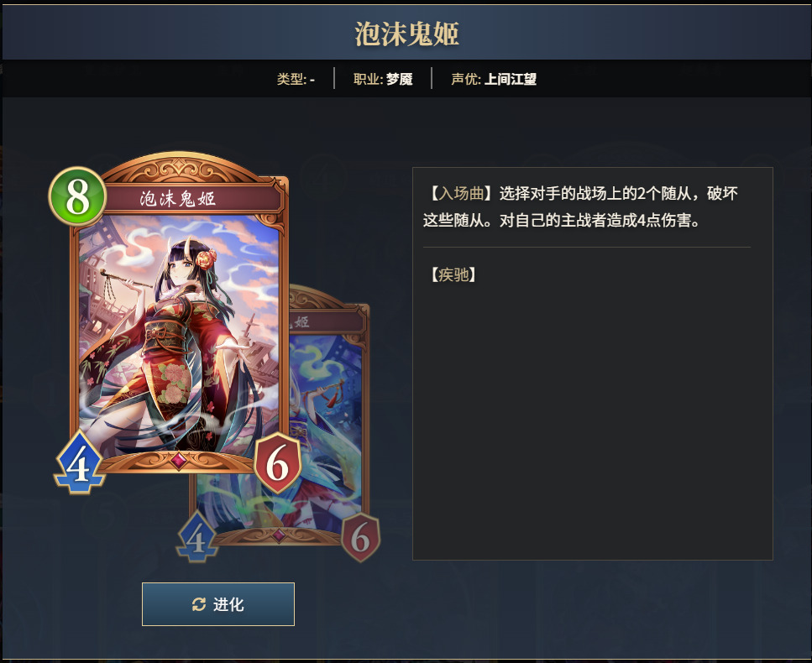
Task: Click the 类型 type field
Action: click(x=296, y=79)
